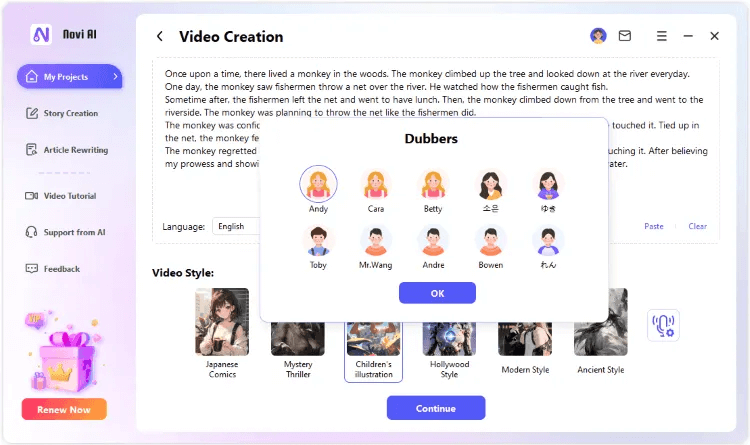Open the mail inbox icon
The image size is (750, 445).
pos(625,36)
